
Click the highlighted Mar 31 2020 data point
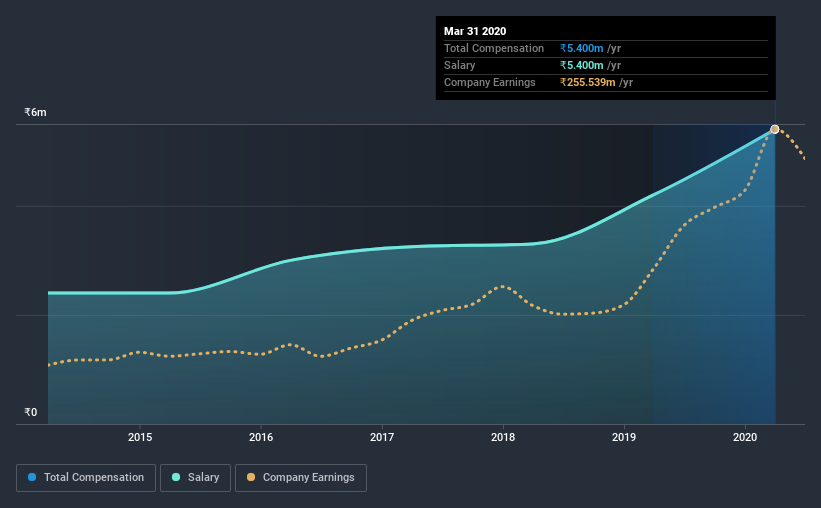774,129
